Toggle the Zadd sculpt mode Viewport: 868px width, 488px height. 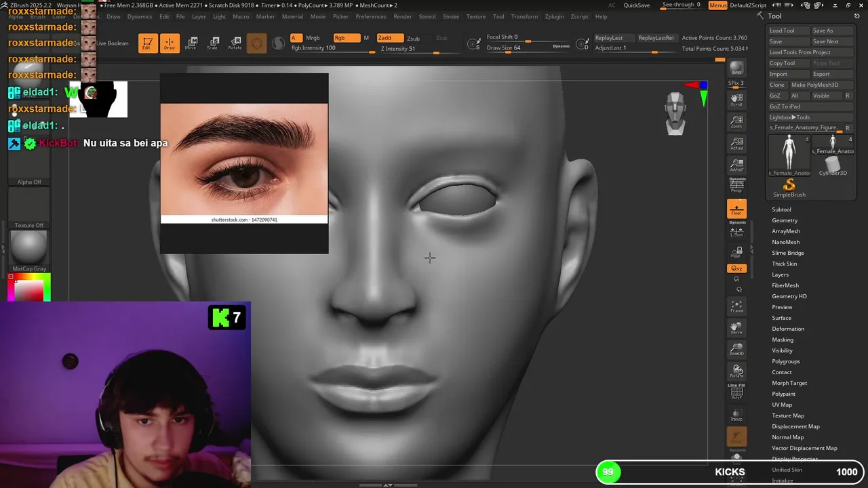pyautogui.click(x=390, y=38)
